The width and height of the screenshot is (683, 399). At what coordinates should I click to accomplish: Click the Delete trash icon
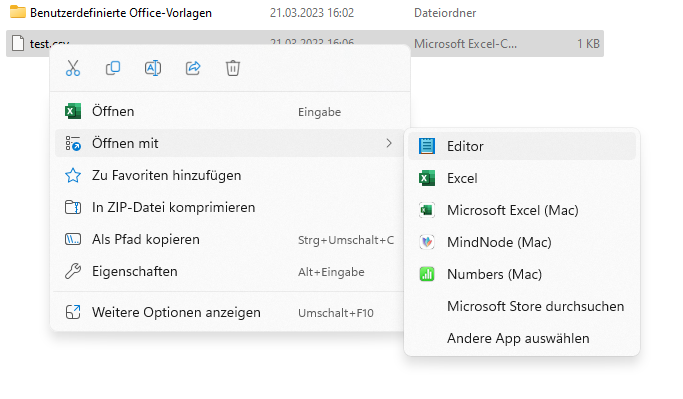(233, 68)
